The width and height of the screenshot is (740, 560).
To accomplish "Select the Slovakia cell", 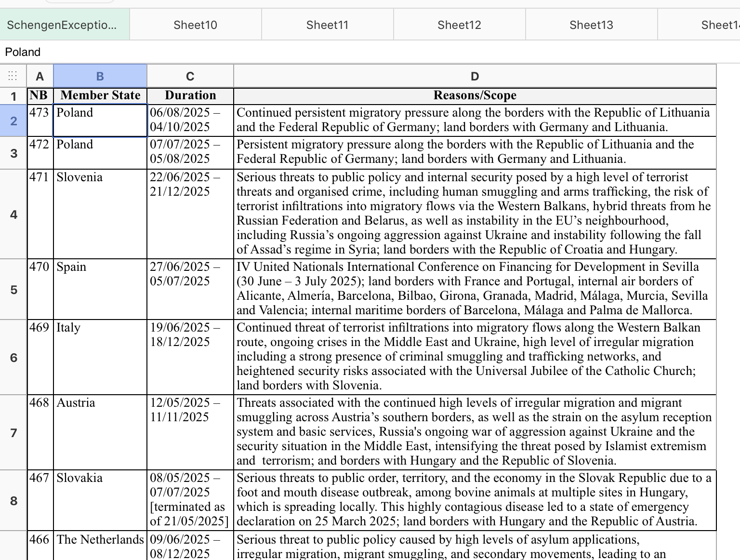I will [100, 500].
